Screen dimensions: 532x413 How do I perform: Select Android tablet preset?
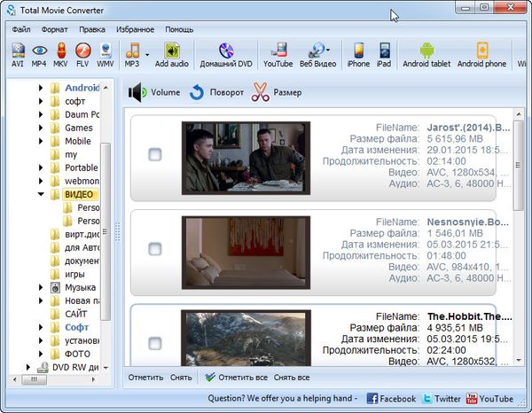(426, 53)
